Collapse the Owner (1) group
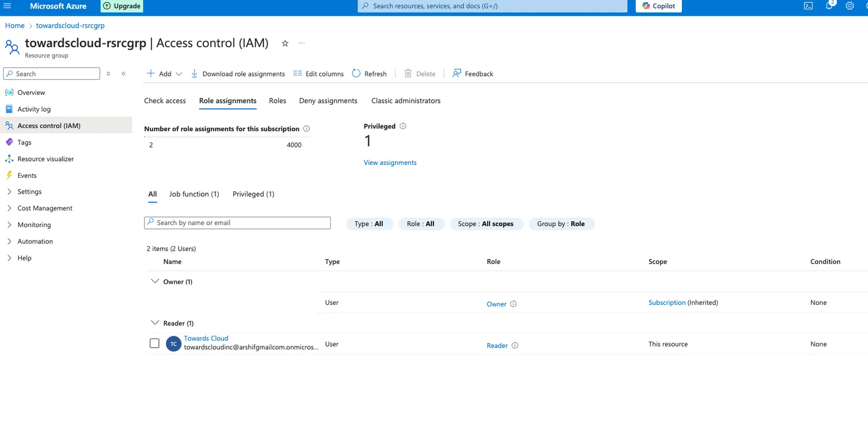The image size is (868, 434). point(155,282)
